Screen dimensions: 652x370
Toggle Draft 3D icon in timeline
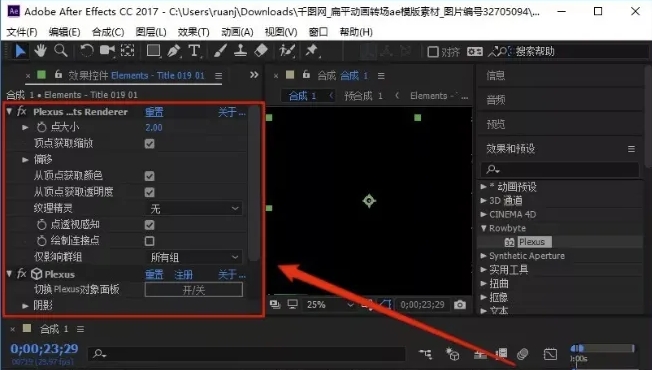(452, 354)
